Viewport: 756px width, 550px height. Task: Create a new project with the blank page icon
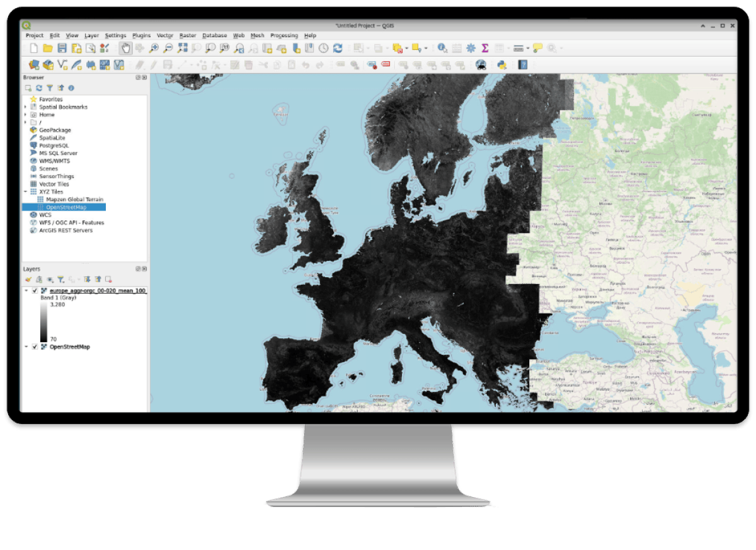pyautogui.click(x=33, y=48)
